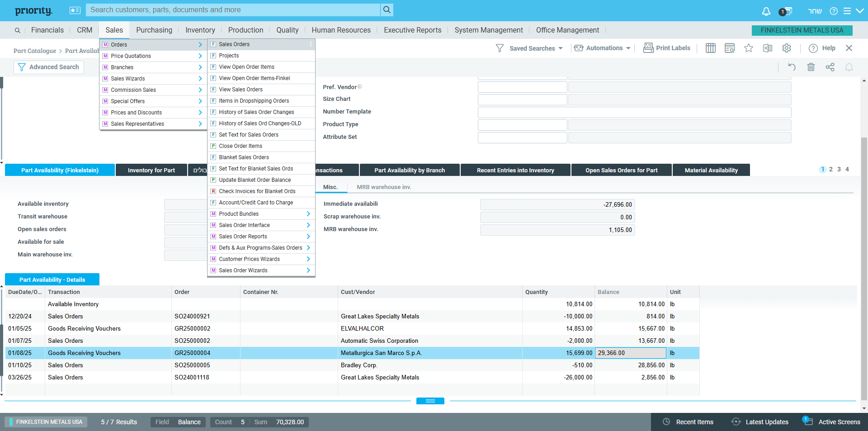Image resolution: width=868 pixels, height=431 pixels.
Task: Open the Active Screens icon in status bar
Action: [831, 422]
